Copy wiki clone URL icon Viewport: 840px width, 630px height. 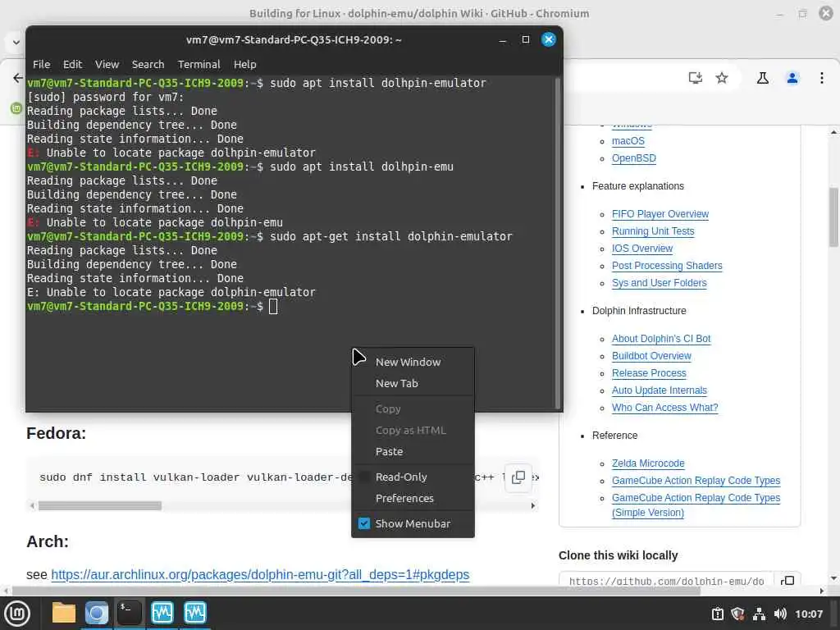[x=787, y=582]
